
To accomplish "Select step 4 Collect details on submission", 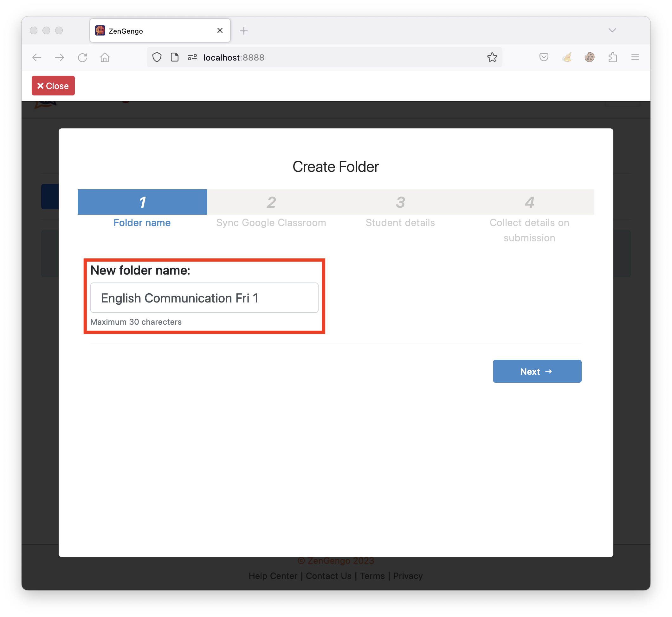I will tap(529, 217).
